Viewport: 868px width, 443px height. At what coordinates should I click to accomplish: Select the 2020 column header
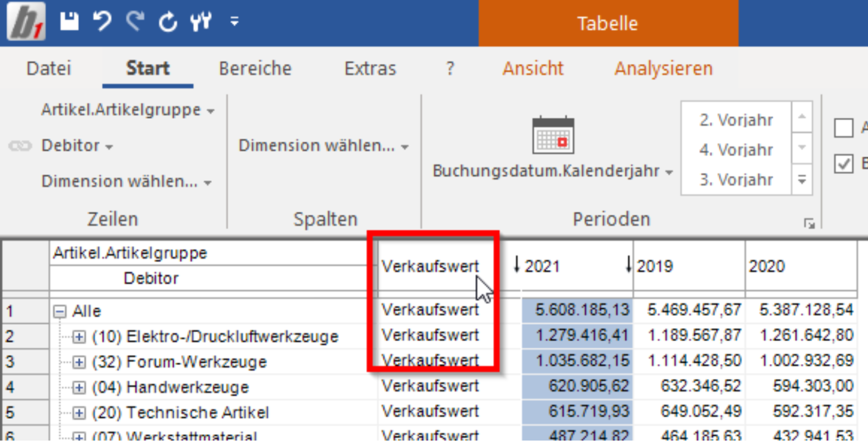click(x=801, y=266)
